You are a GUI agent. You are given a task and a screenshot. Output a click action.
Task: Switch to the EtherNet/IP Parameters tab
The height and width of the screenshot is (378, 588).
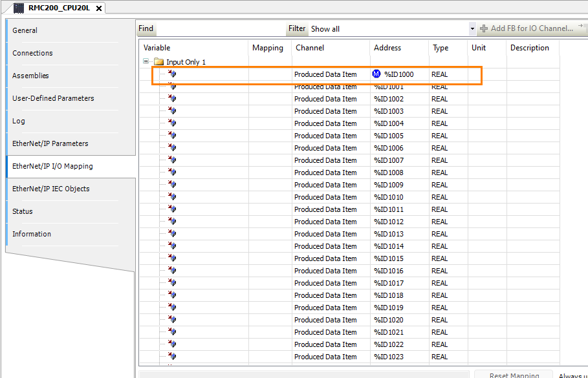pyautogui.click(x=50, y=143)
